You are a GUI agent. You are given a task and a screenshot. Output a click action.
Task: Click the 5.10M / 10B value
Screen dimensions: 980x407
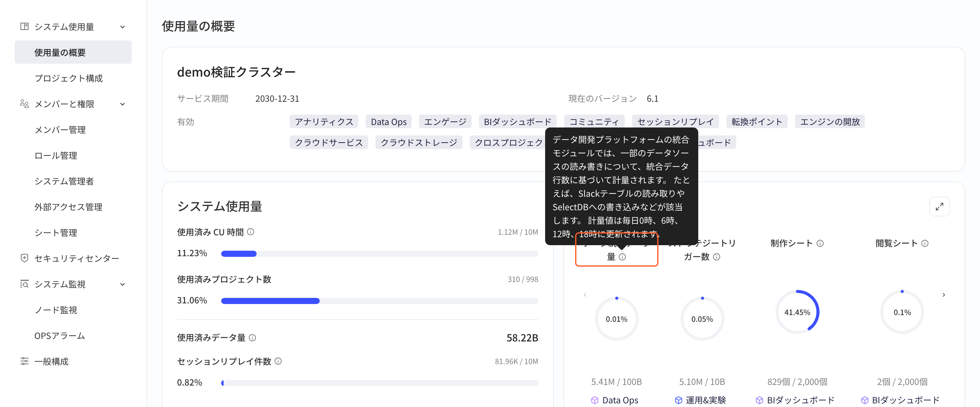702,382
